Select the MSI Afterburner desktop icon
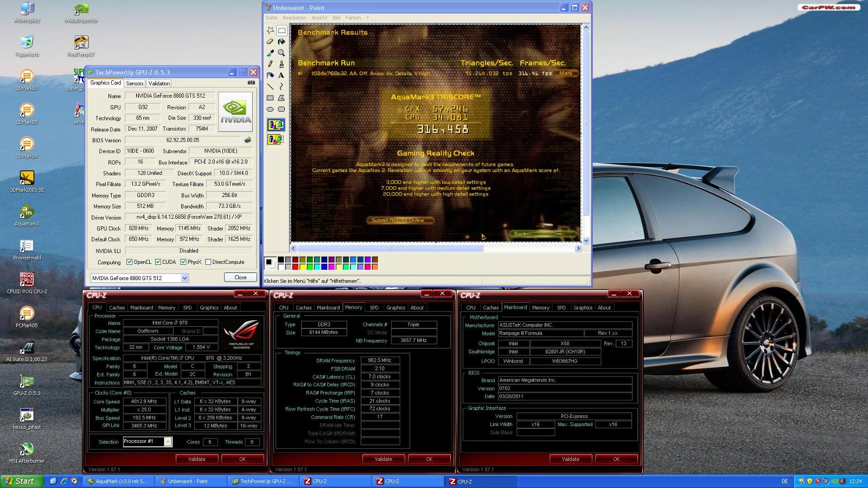The image size is (868, 488). (x=27, y=452)
